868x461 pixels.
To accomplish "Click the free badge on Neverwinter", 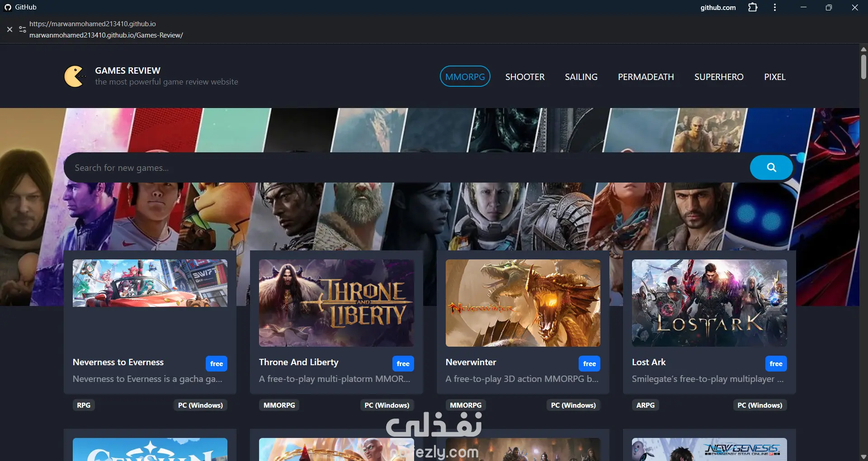I will coord(590,363).
